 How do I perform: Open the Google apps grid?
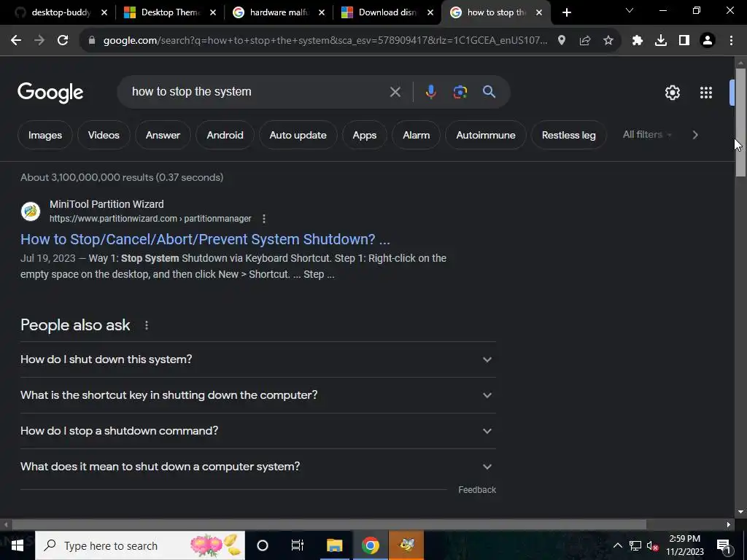[706, 93]
